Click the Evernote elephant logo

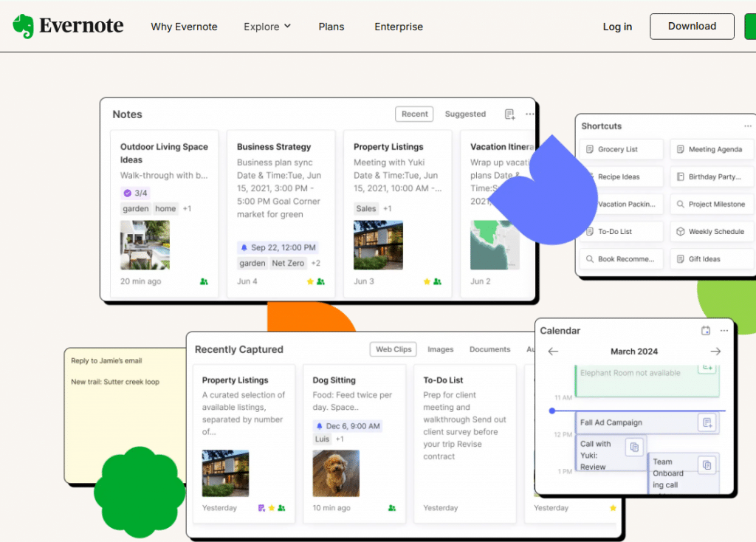pyautogui.click(x=23, y=26)
